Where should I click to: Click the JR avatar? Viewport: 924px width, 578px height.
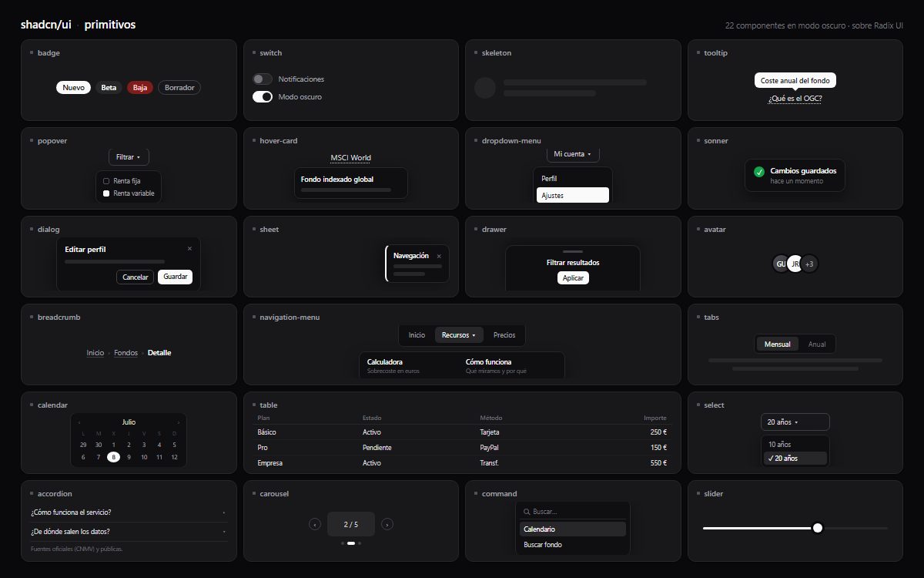click(795, 264)
